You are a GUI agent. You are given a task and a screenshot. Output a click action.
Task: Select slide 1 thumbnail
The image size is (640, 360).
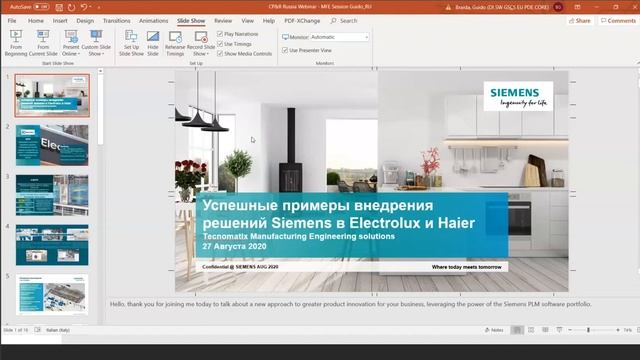click(52, 96)
